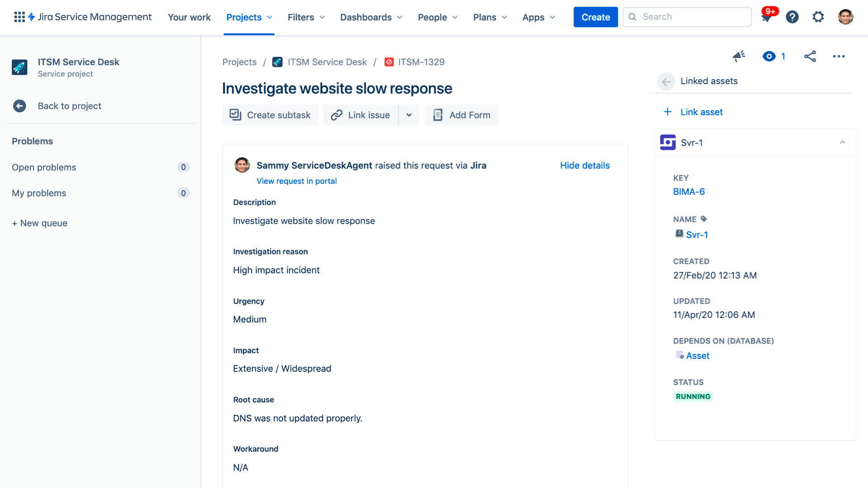
Task: Click the Create button
Action: pos(595,17)
